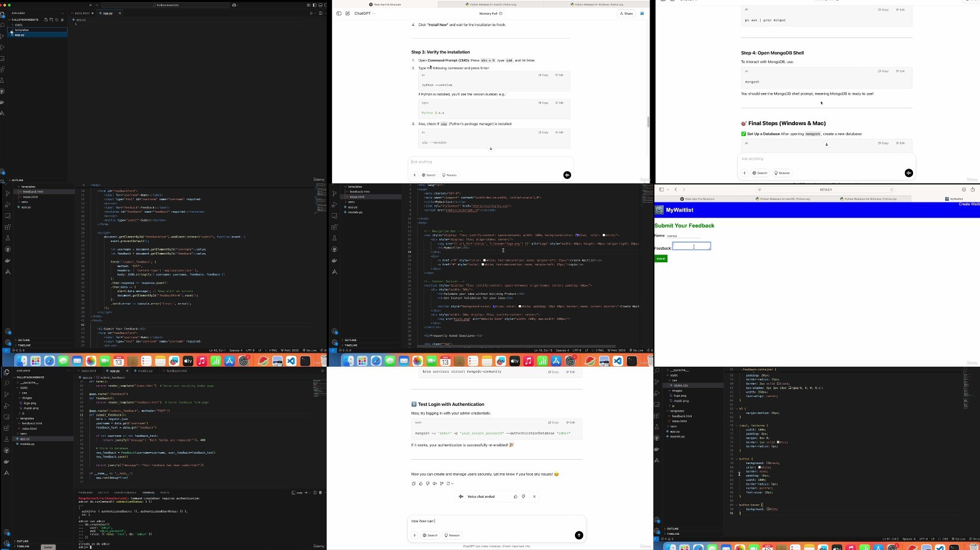Viewport: 980px width, 550px height.
Task: Open Music in dock beneath index.html editor
Action: [528, 361]
